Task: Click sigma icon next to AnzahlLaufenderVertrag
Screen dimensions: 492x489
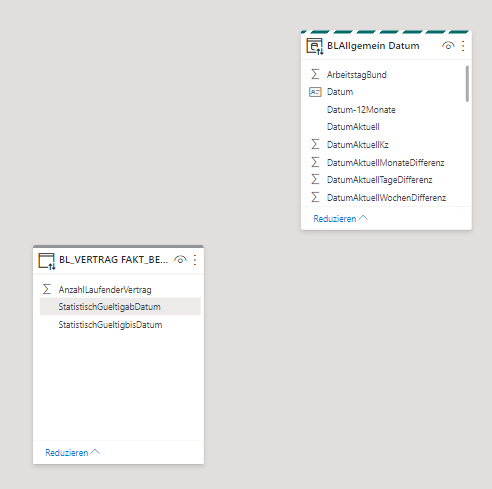Action: (47, 289)
